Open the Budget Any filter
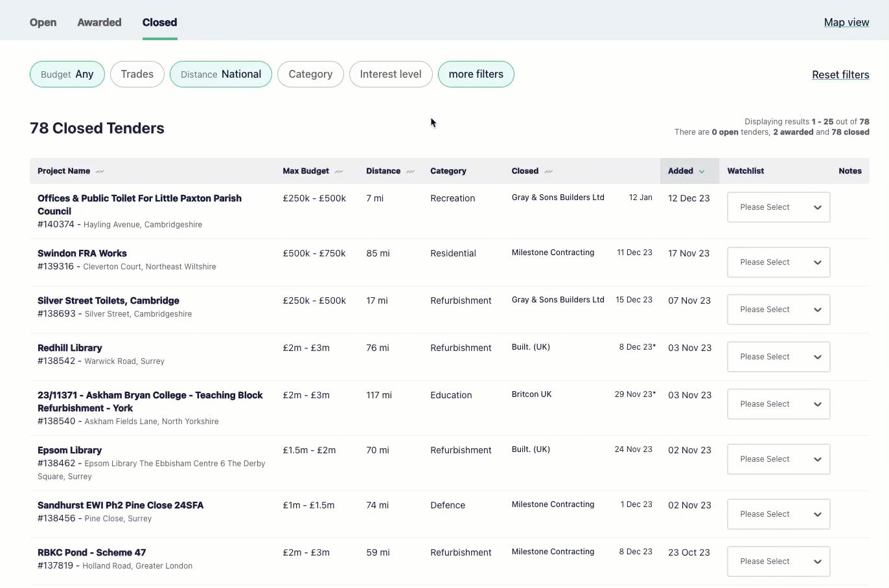The image size is (889, 588). click(x=67, y=74)
